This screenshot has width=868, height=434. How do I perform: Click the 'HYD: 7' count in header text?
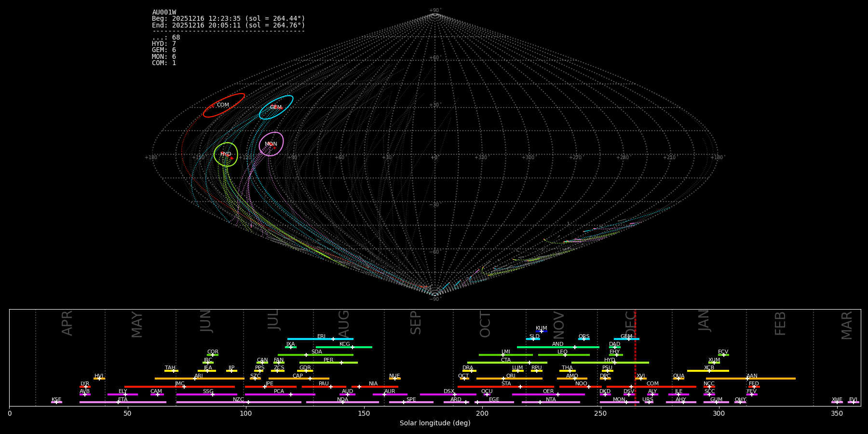pyautogui.click(x=164, y=44)
